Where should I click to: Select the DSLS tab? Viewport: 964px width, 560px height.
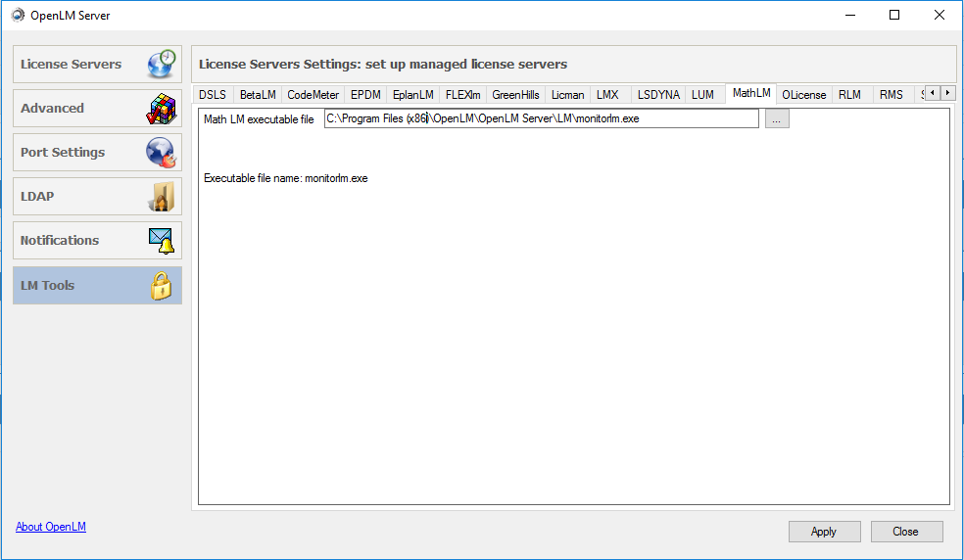212,95
